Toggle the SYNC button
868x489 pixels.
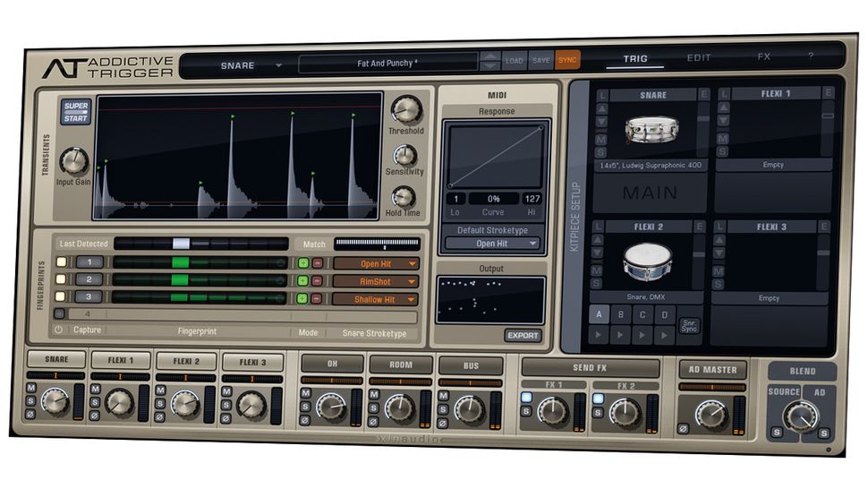(x=567, y=60)
